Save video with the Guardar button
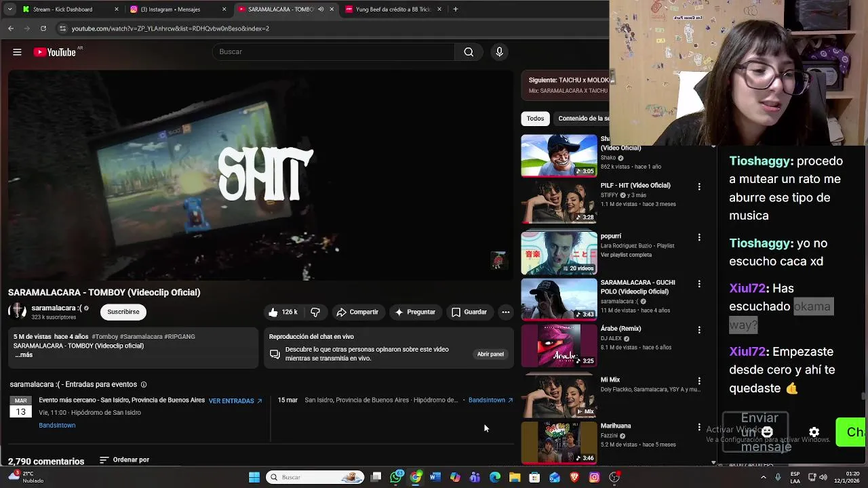 (x=469, y=312)
